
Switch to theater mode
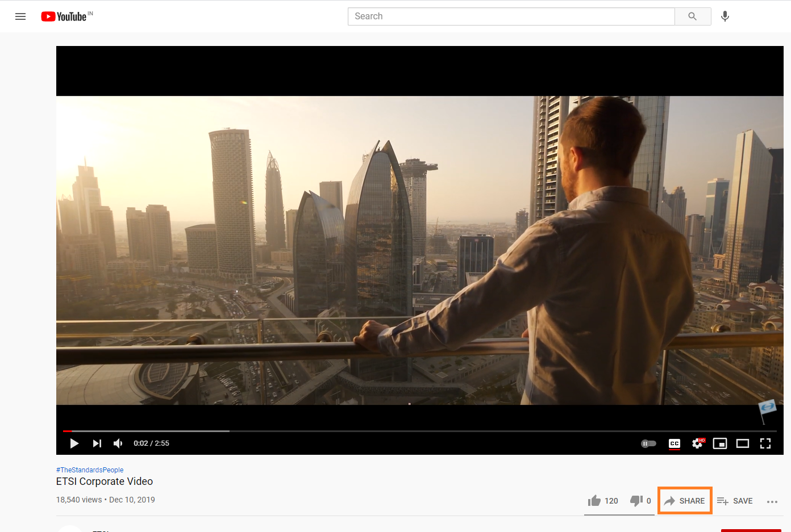[x=743, y=443]
